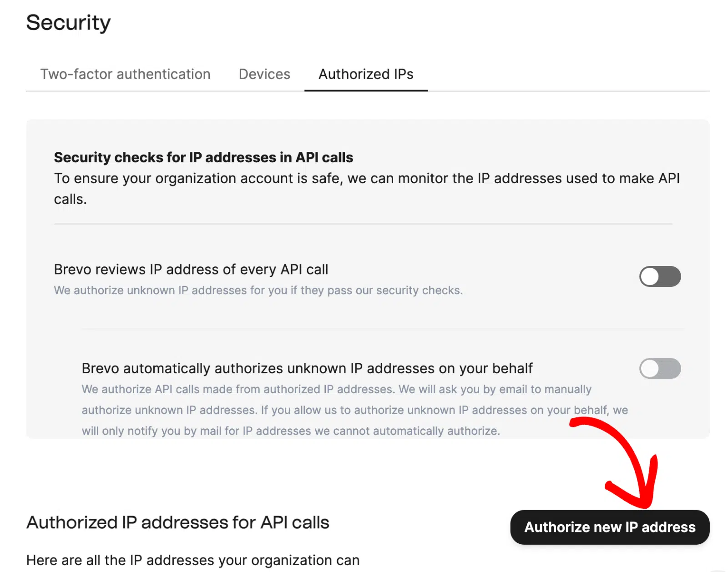Click 'Brevo automatically authorizes unknown IP addresses' label
This screenshot has width=728, height=572.
coord(307,368)
